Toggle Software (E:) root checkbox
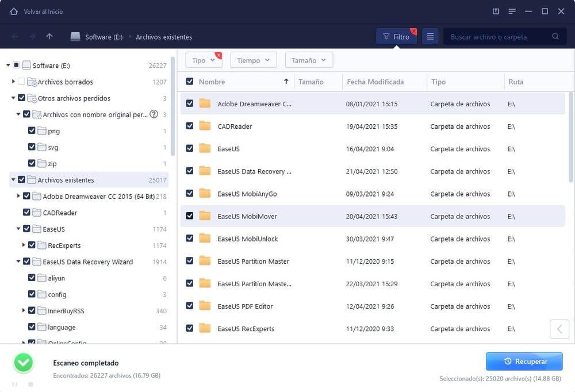Image resolution: width=575 pixels, height=392 pixels. [x=17, y=65]
